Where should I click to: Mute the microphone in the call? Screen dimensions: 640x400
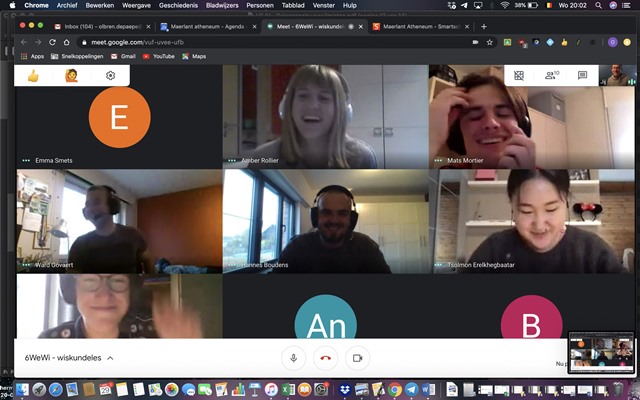click(294, 357)
